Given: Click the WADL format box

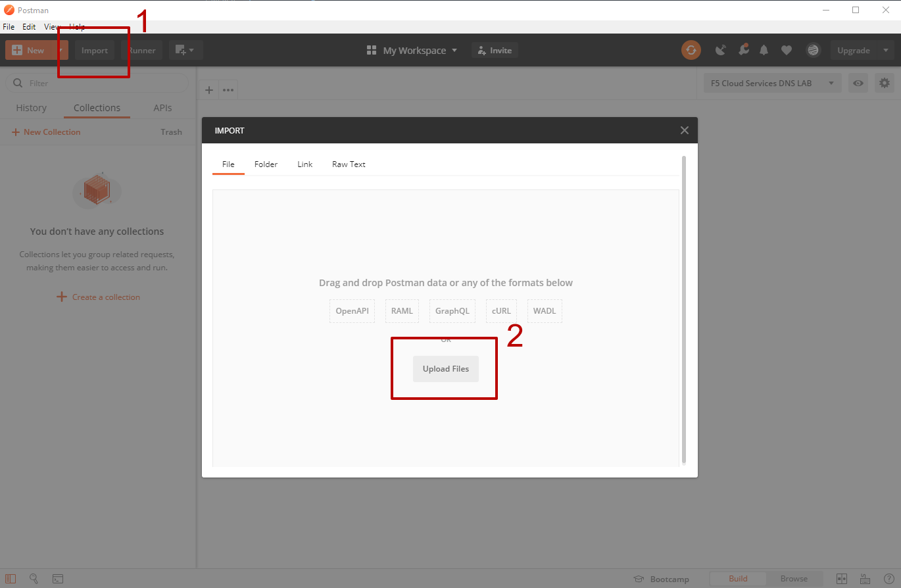Looking at the screenshot, I should pos(545,311).
